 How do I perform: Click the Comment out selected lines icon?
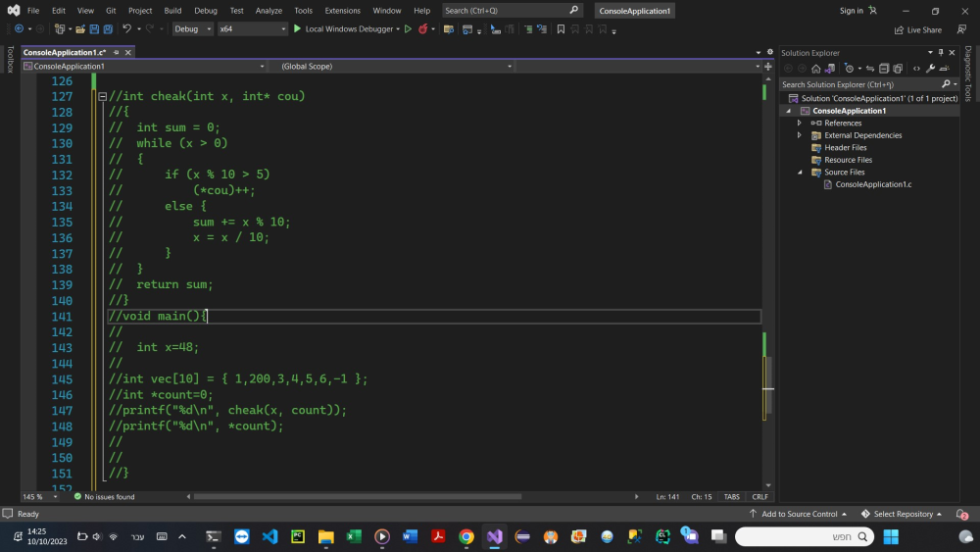pos(528,29)
